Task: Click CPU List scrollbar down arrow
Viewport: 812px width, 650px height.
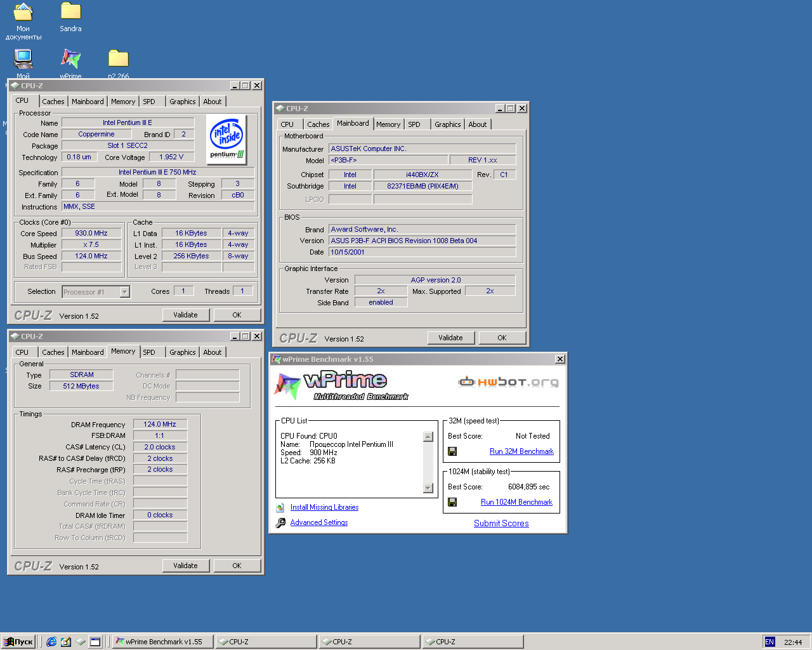Action: coord(428,488)
